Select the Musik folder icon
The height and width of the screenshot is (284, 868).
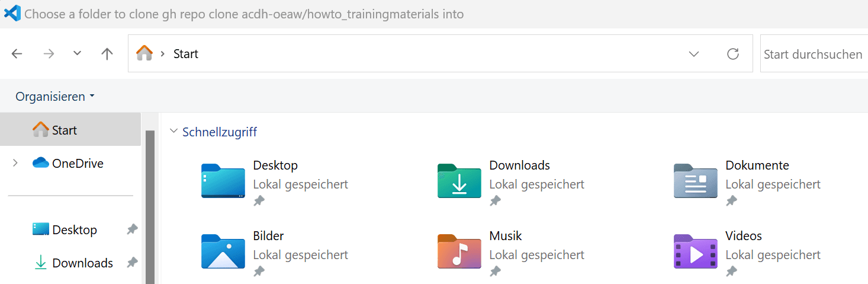coord(459,251)
